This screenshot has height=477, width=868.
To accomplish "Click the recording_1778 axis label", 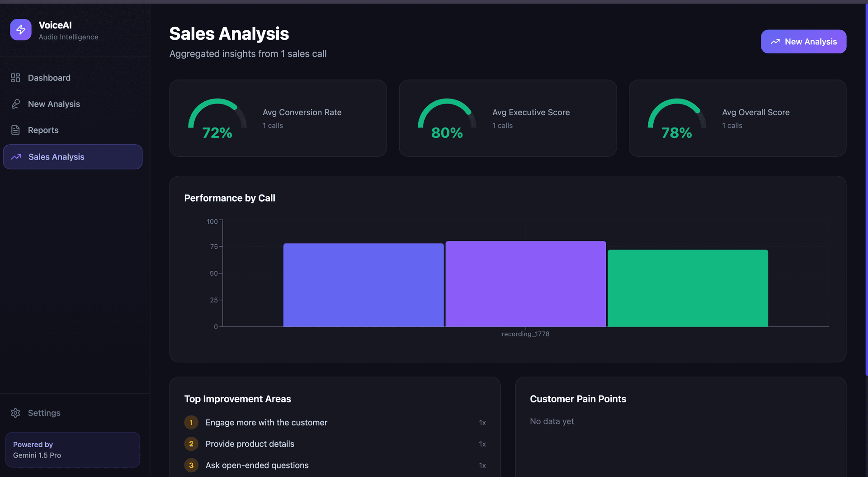I will coord(525,334).
